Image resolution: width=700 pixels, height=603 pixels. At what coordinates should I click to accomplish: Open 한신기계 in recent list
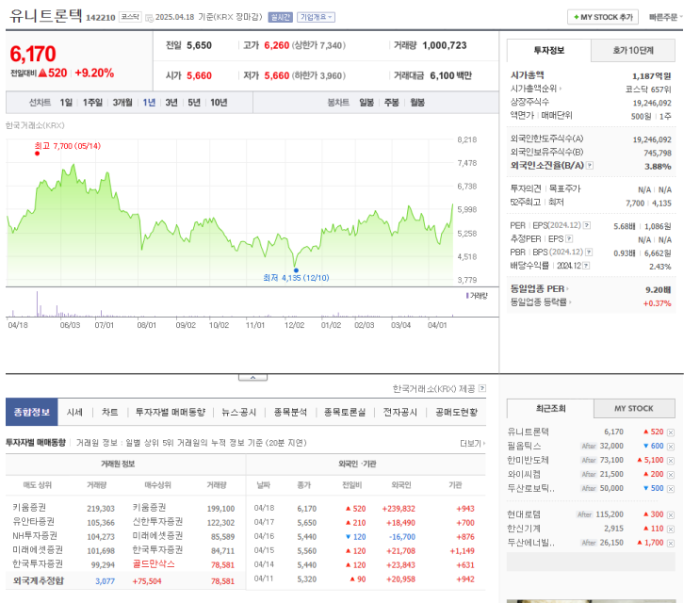pos(524,529)
